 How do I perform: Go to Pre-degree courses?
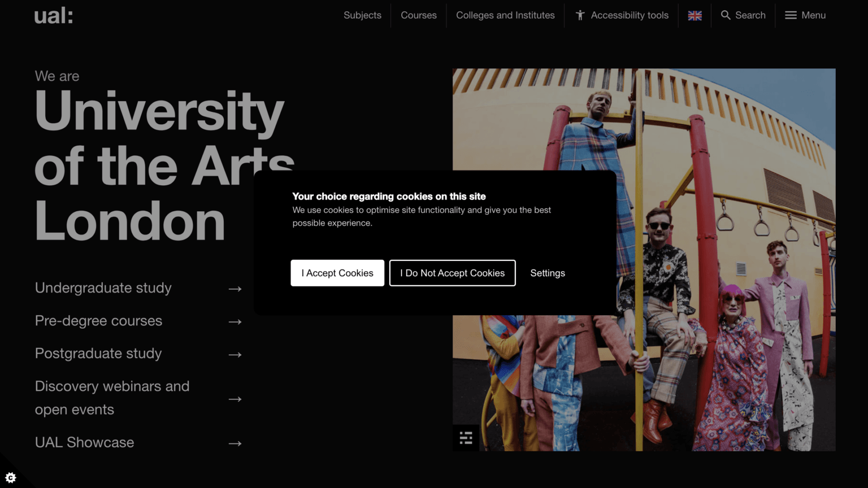(99, 321)
